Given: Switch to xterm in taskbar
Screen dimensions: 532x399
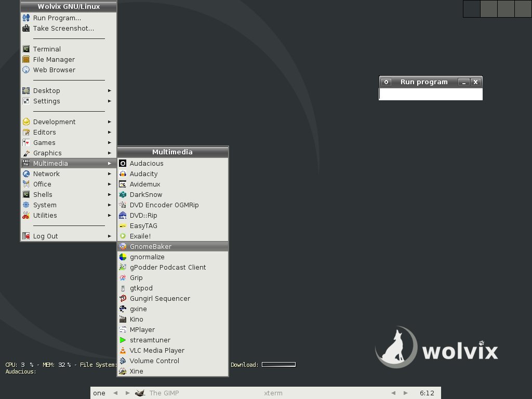Looking at the screenshot, I should (273, 393).
